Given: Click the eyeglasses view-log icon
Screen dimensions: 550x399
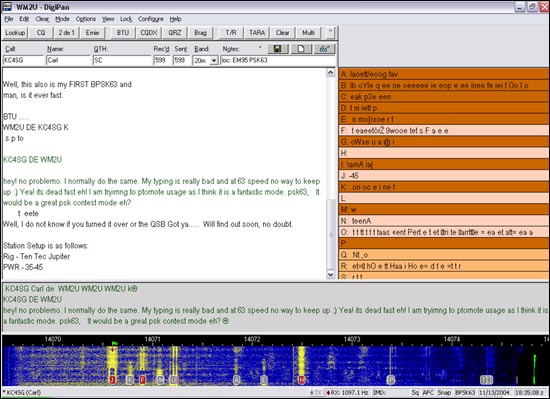Looking at the screenshot, I should click(x=324, y=49).
